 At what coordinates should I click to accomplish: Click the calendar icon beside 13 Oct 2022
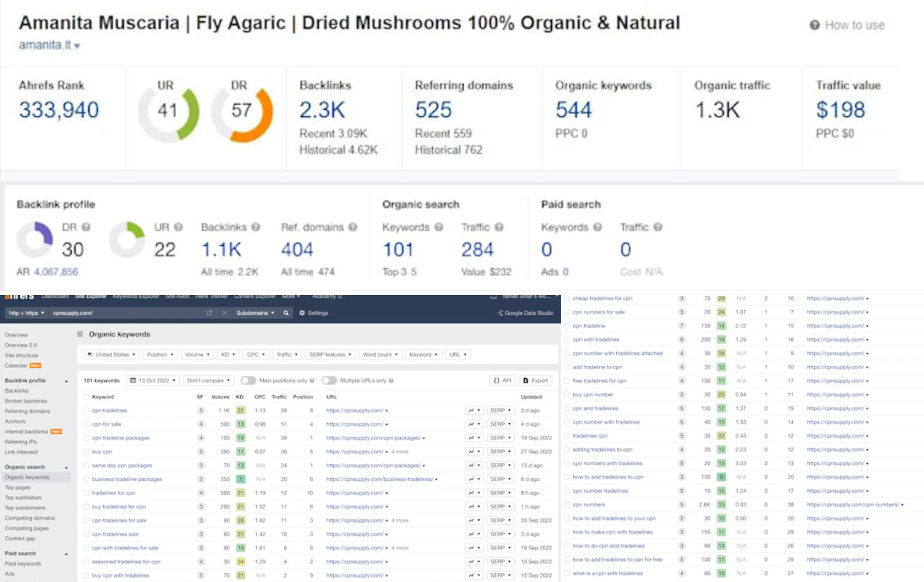(133, 380)
